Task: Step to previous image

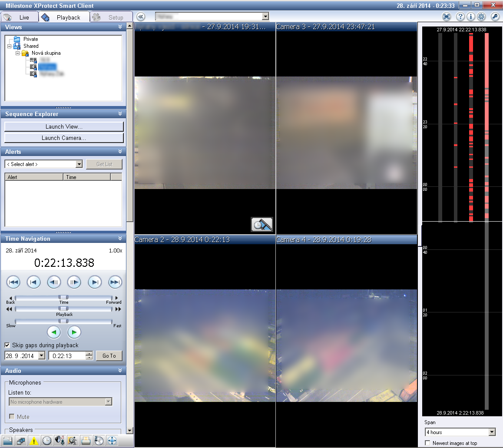Action: point(54,282)
